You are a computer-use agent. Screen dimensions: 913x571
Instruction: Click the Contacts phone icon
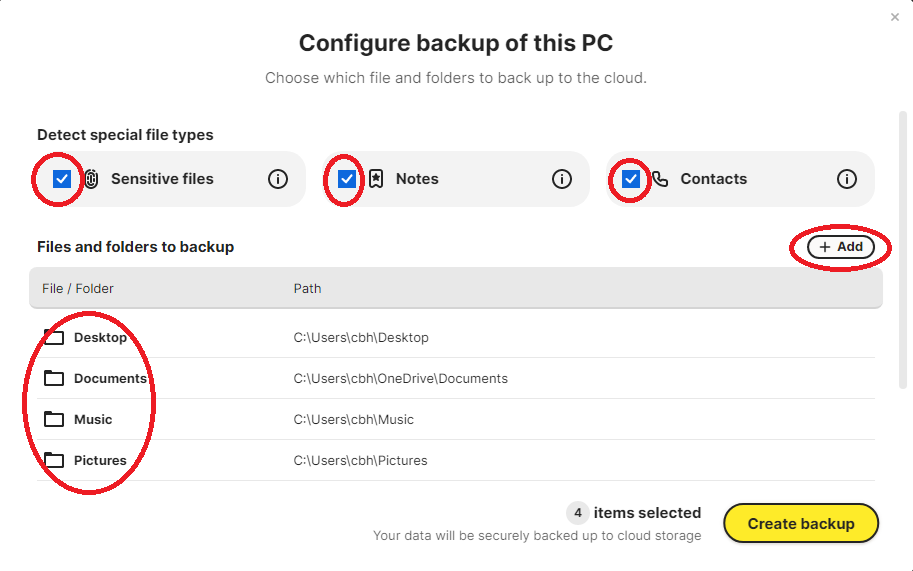pos(660,179)
